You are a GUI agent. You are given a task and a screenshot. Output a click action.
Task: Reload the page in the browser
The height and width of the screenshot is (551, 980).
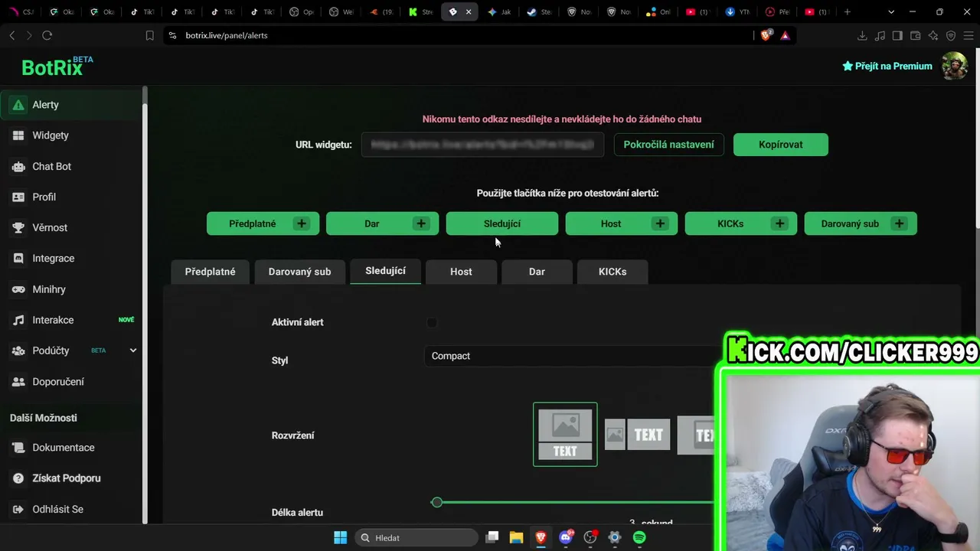click(x=47, y=35)
